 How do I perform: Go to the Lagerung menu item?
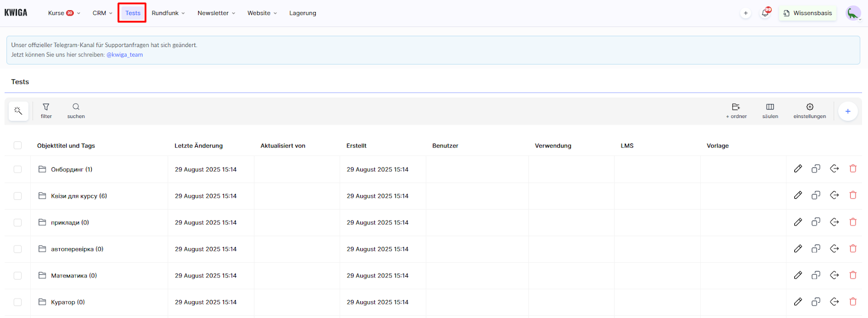tap(302, 13)
